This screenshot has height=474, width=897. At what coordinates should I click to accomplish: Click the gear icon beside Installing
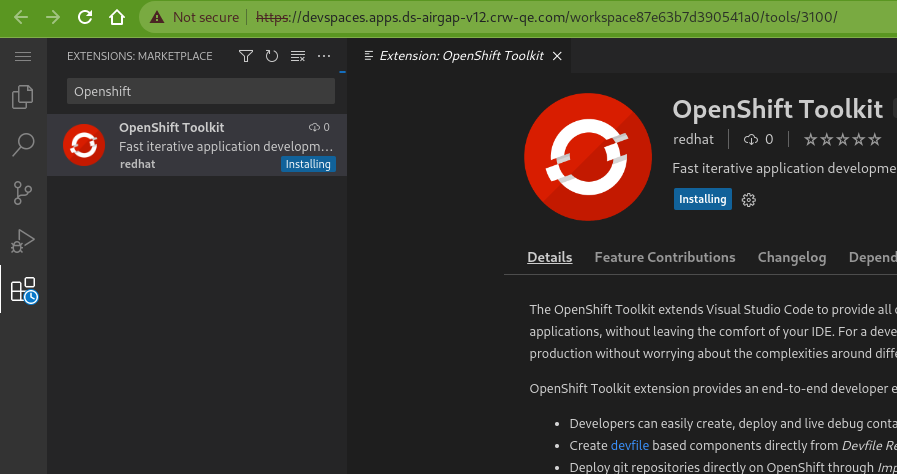click(x=749, y=200)
